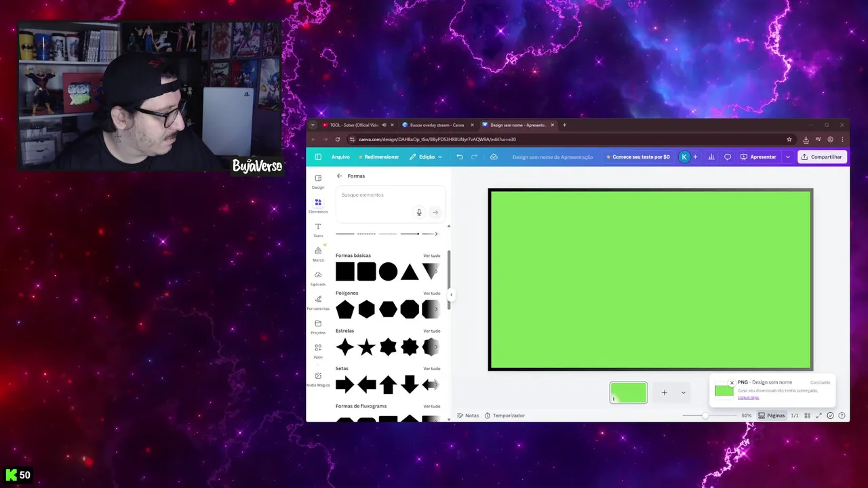The height and width of the screenshot is (488, 868).
Task: Open the Ferramentas sidebar panel
Action: pos(318,302)
